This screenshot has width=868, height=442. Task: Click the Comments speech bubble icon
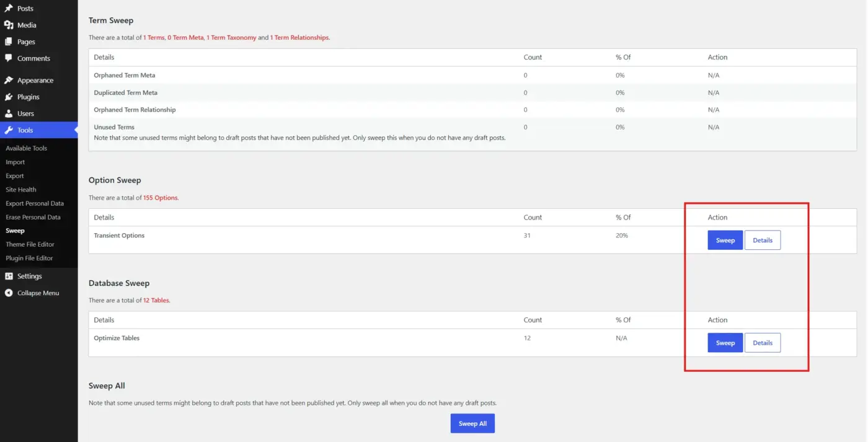9,58
